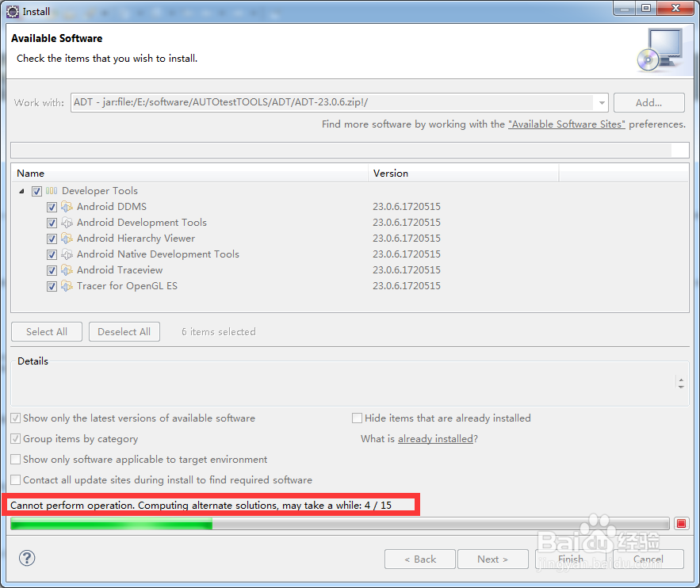Screen dimensions: 700x588
Task: Click the Deselect All button
Action: coord(124,331)
